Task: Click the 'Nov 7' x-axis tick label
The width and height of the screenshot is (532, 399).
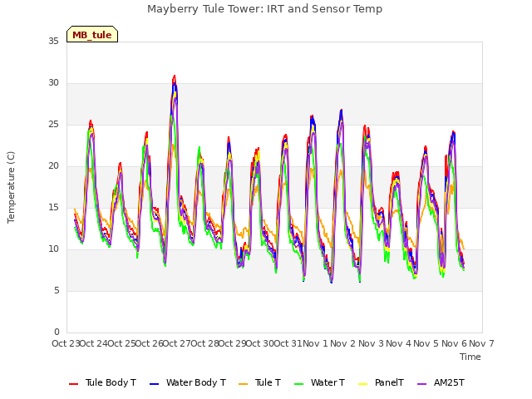Action: click(481, 343)
